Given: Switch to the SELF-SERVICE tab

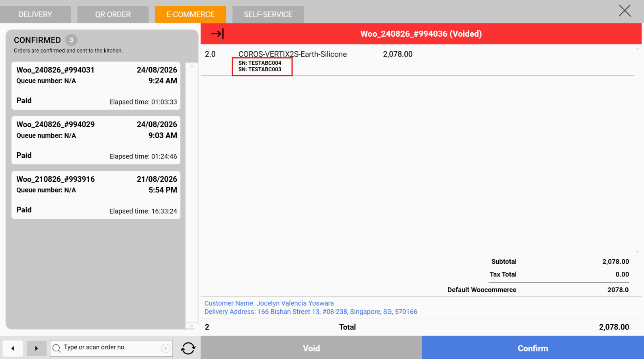Looking at the screenshot, I should coord(268,14).
